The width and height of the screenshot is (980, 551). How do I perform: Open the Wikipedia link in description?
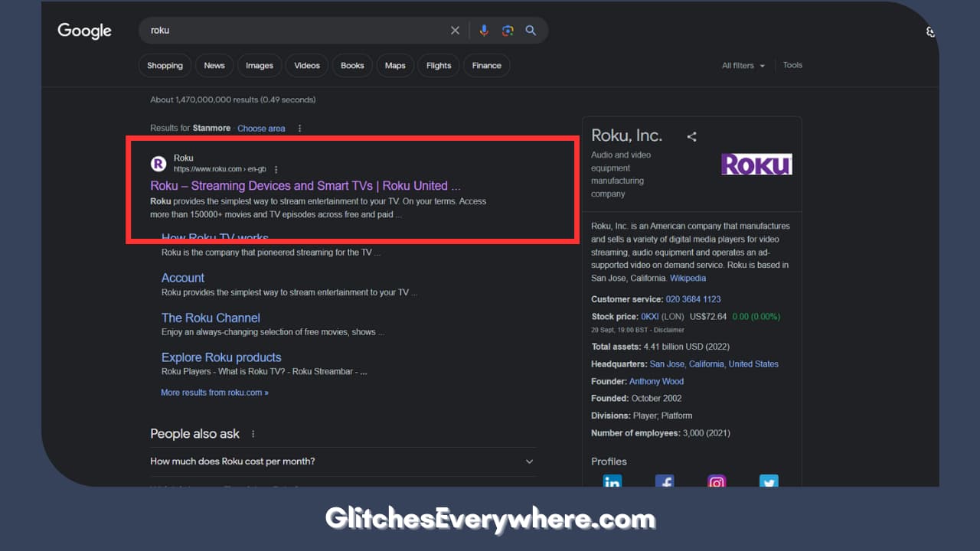(x=688, y=279)
